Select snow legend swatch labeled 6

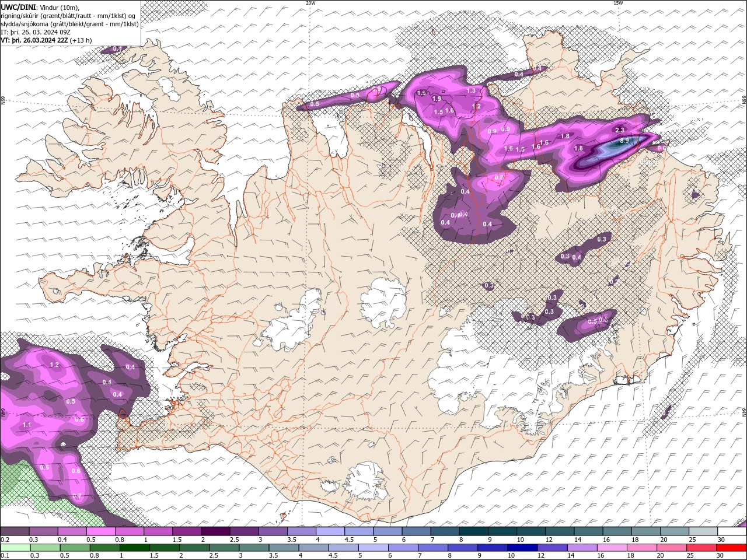[x=416, y=531]
